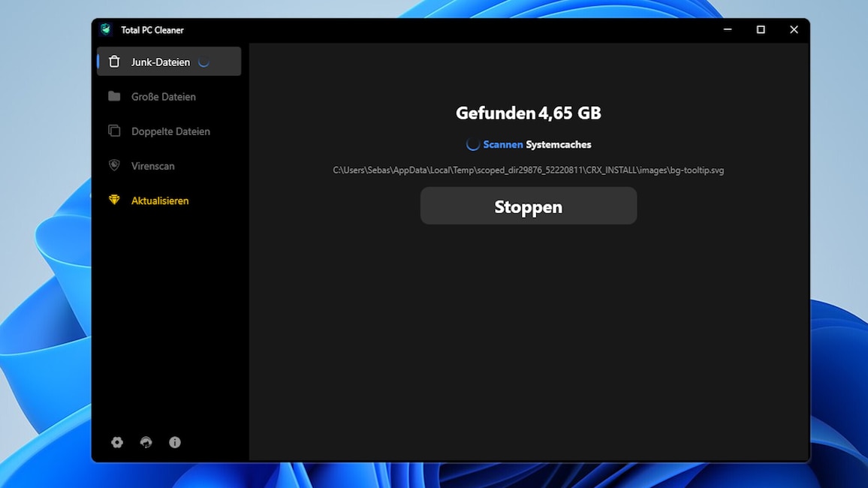Click the spinner beside Junk-Dateien

[x=203, y=62]
